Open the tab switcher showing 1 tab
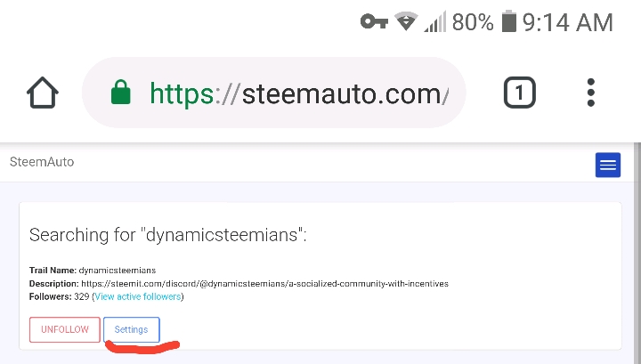The image size is (641, 364). click(520, 93)
